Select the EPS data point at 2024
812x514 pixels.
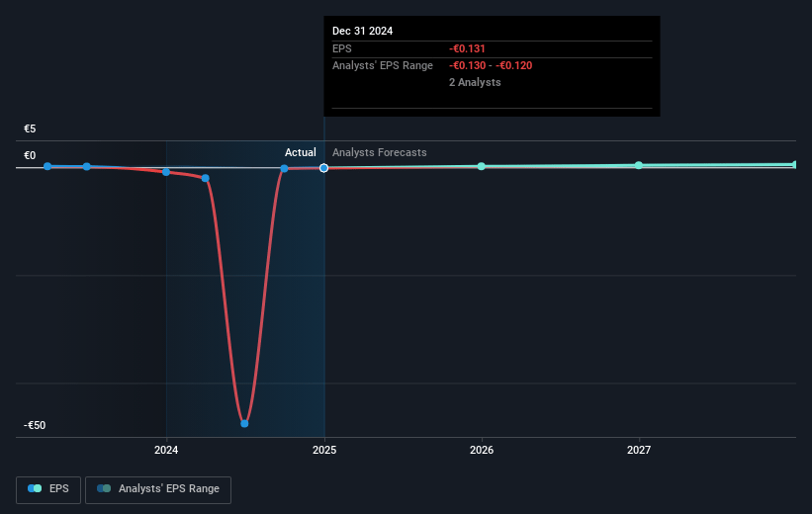pos(166,172)
